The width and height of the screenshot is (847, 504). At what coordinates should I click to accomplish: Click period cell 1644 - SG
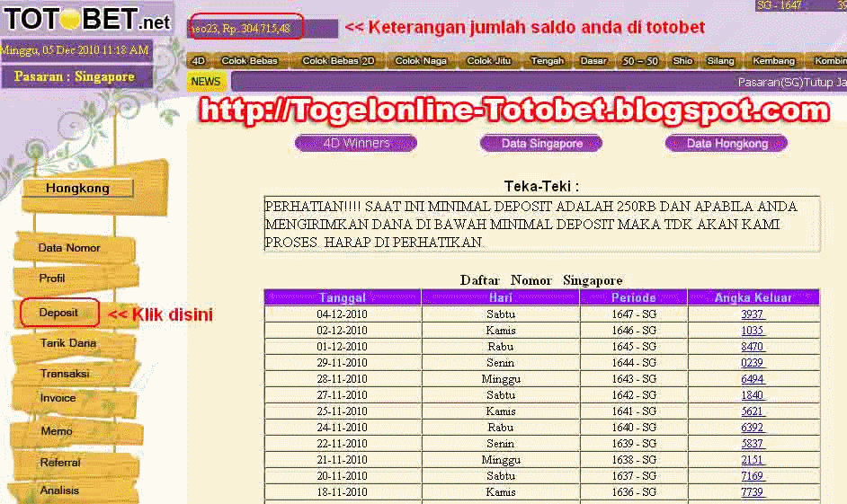[x=634, y=363]
